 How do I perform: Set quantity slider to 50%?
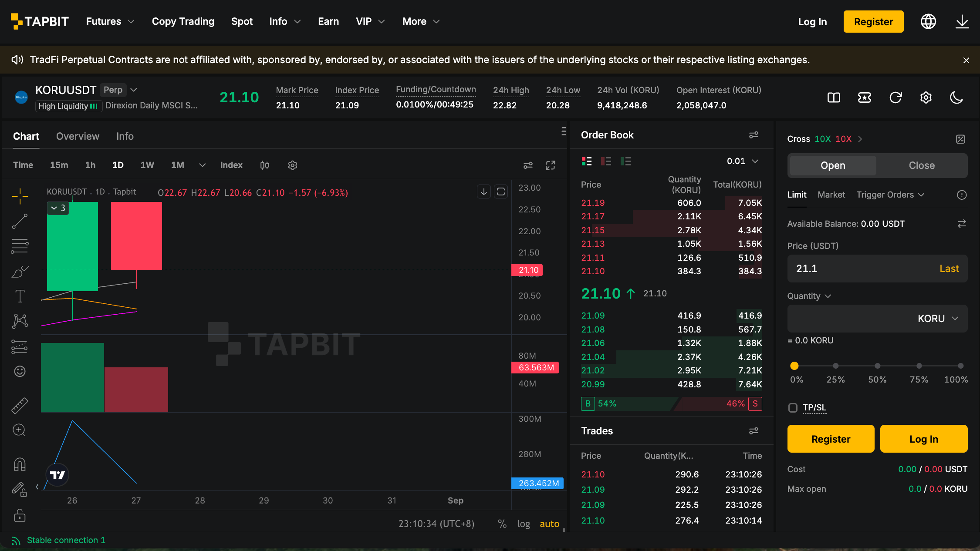tap(877, 366)
